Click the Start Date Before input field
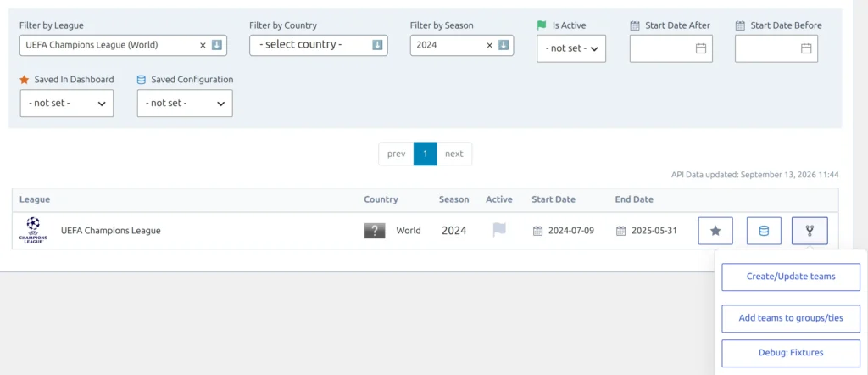 776,48
